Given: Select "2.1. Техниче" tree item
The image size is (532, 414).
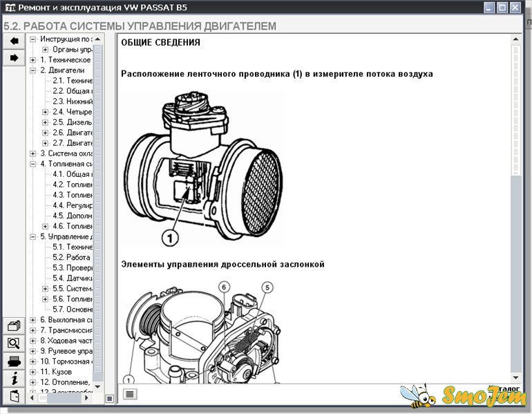Looking at the screenshot, I should (73, 81).
